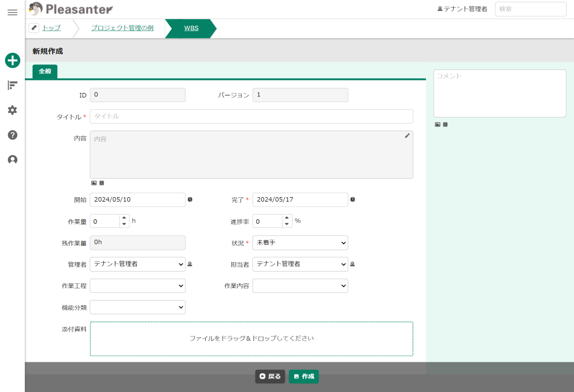Click the タイトル input field
Viewport: 574px width, 392px height.
coord(252,116)
